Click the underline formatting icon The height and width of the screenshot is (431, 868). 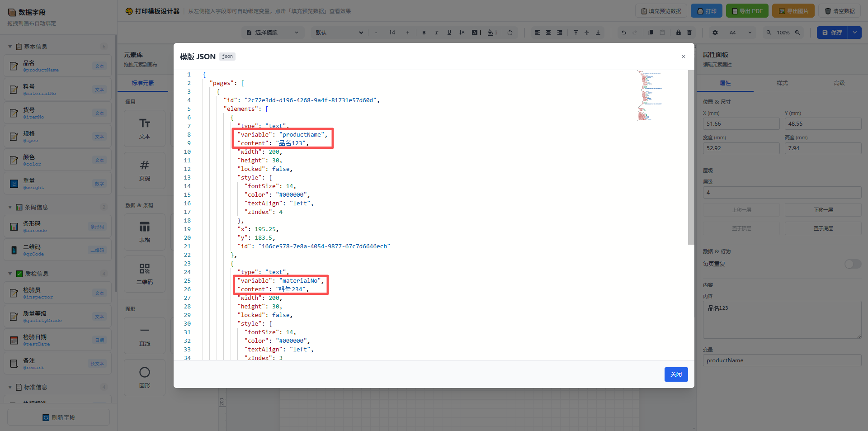pyautogui.click(x=449, y=33)
